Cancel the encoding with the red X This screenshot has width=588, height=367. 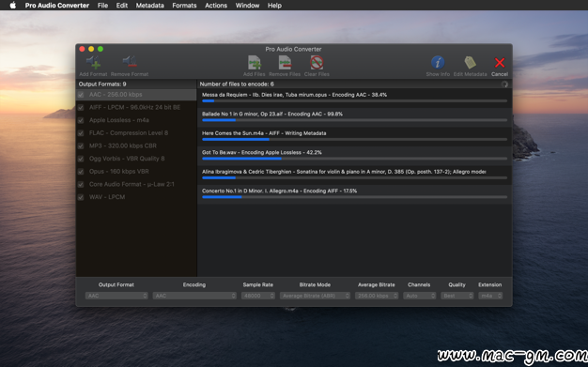[500, 63]
